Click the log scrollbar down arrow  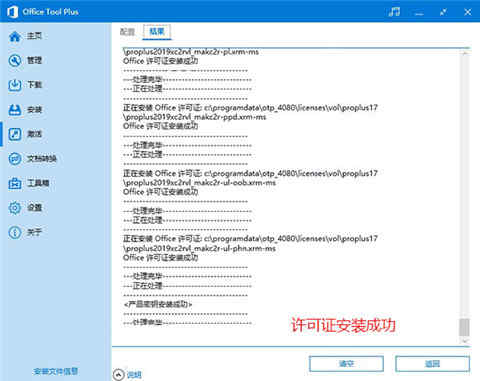[464, 341]
